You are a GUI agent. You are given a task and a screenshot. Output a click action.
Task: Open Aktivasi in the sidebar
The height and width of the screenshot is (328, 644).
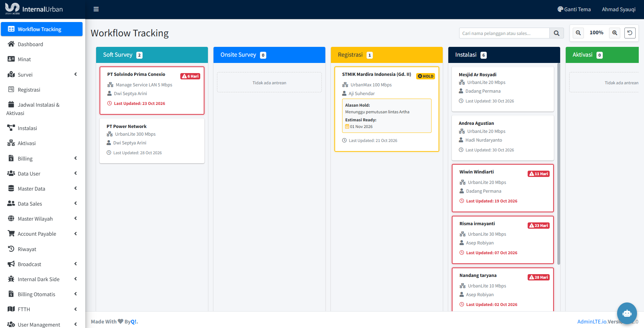click(x=42, y=143)
